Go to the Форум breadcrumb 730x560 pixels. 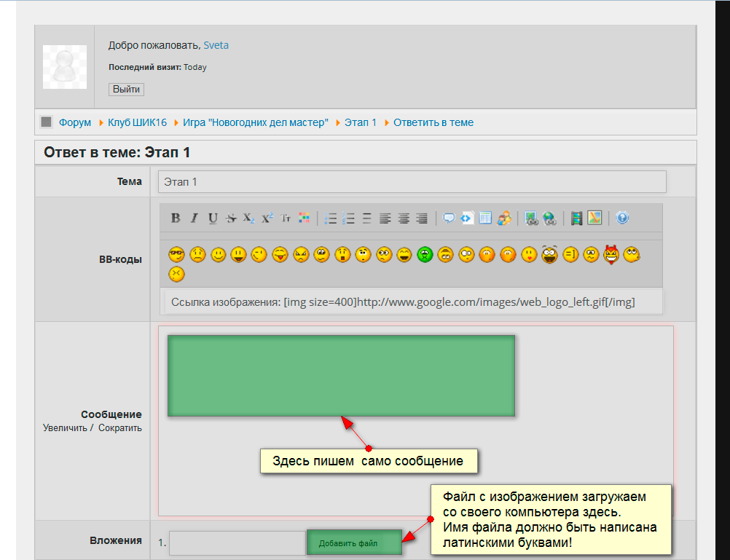(75, 122)
